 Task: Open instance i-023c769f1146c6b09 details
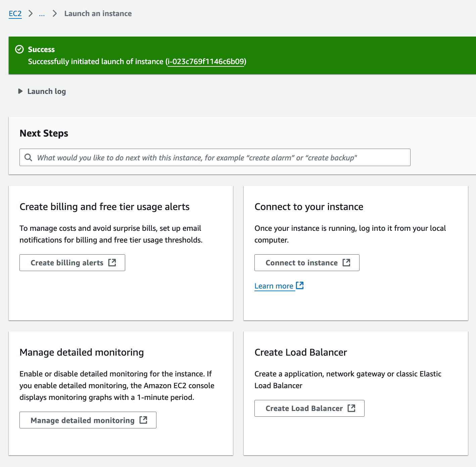[206, 62]
